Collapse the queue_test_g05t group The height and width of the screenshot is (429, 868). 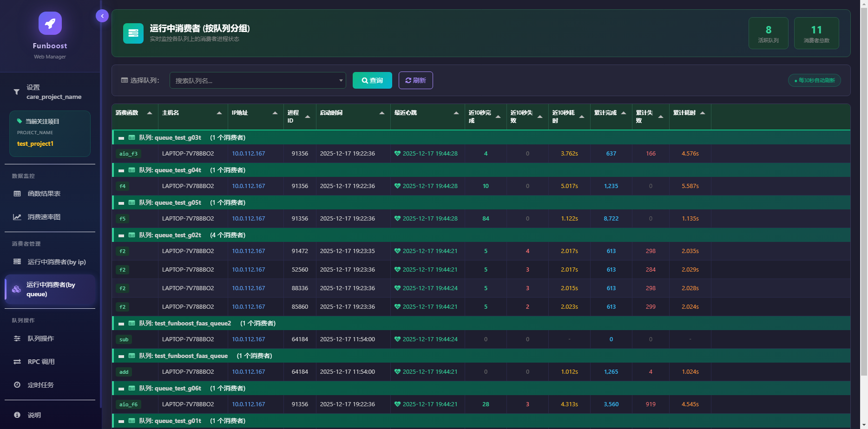121,203
